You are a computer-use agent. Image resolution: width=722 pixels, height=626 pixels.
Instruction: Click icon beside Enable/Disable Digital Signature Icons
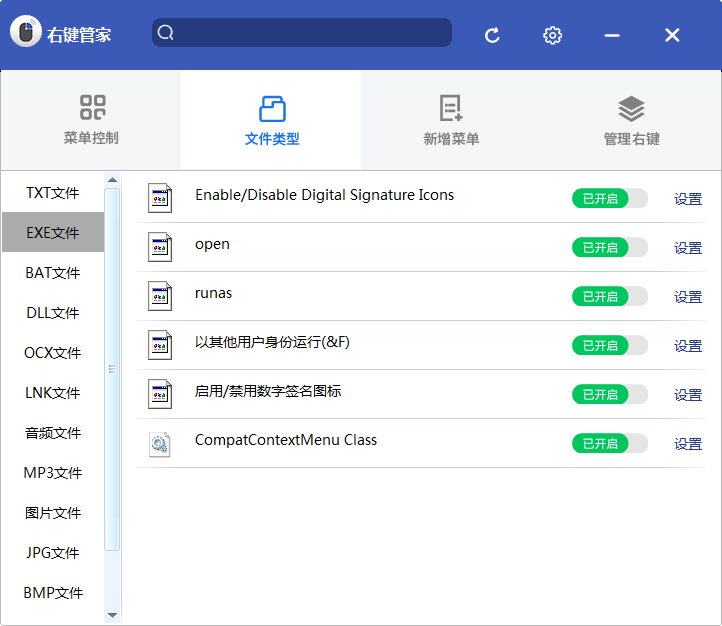tap(160, 198)
